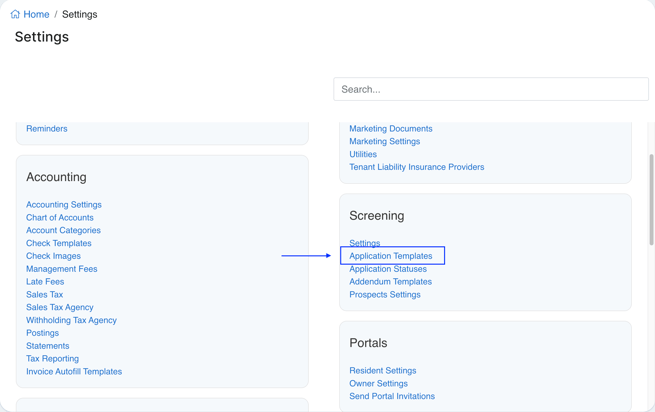Open Accounting Settings
The image size is (655, 412).
64,205
